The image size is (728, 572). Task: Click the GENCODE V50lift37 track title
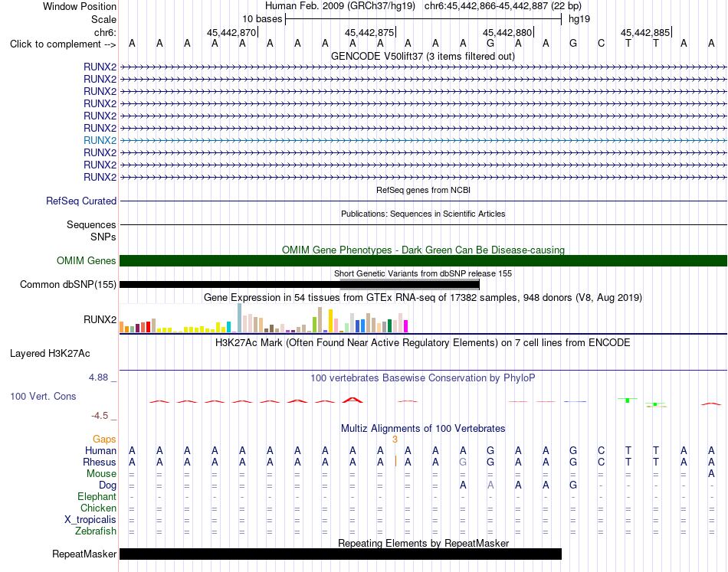pyautogui.click(x=423, y=56)
